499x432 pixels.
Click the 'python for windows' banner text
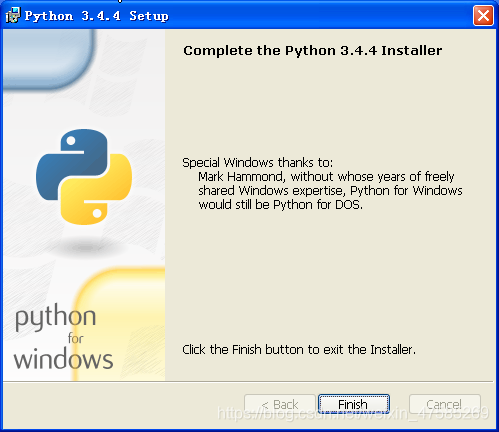point(63,337)
